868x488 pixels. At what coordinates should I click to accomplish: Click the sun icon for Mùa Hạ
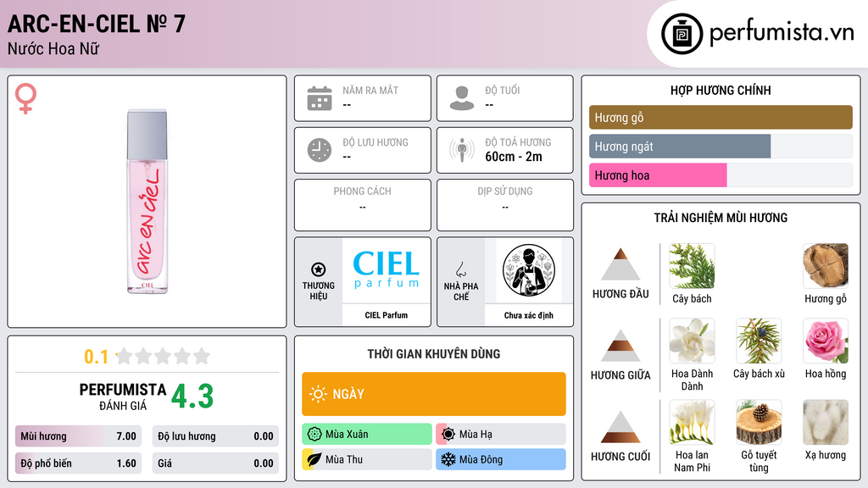448,435
